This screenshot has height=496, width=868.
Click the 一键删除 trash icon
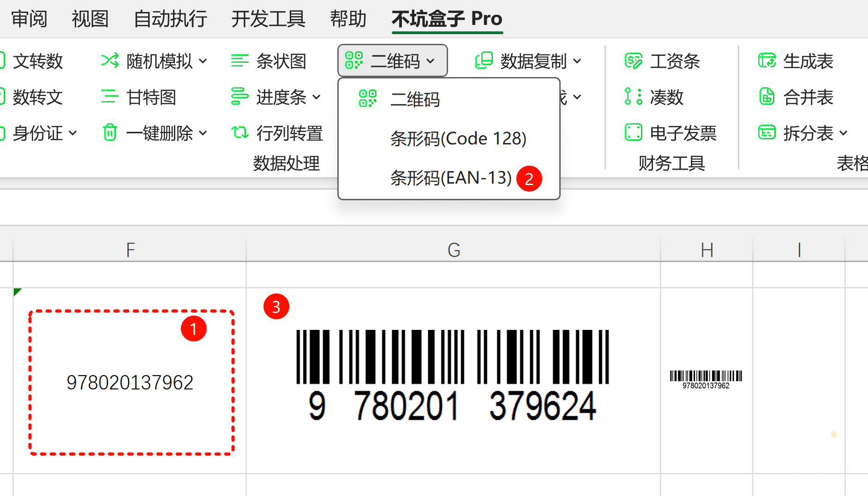[110, 132]
